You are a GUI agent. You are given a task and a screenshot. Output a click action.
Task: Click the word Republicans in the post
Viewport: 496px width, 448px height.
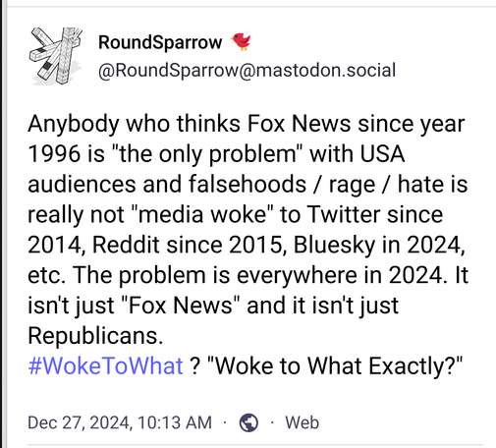point(95,336)
